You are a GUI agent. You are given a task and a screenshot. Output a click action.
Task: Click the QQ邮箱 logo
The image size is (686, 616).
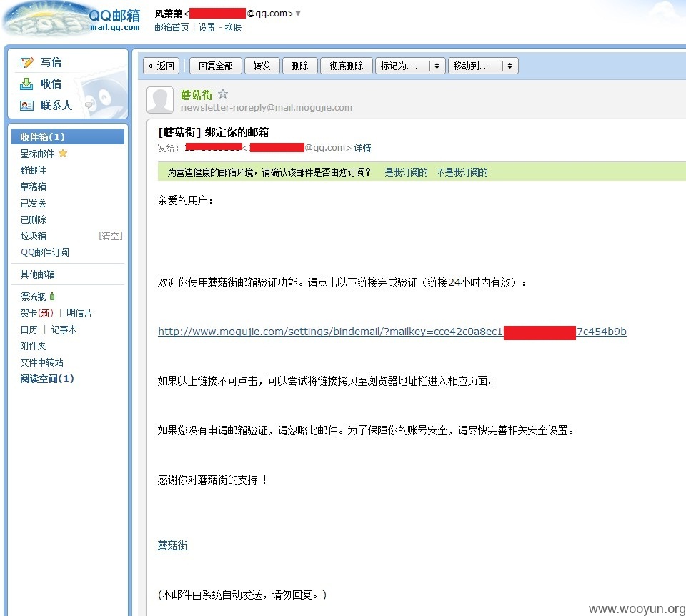pos(72,19)
